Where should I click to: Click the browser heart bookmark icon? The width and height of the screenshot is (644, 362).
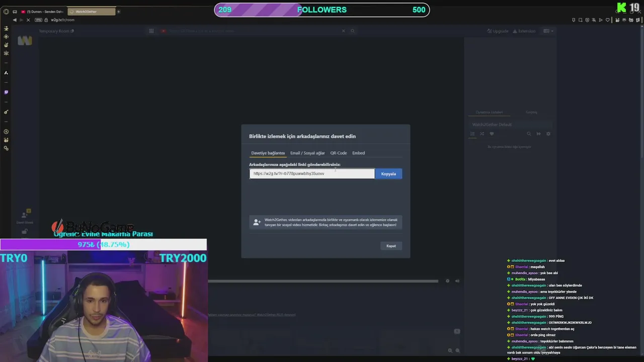[x=608, y=20]
